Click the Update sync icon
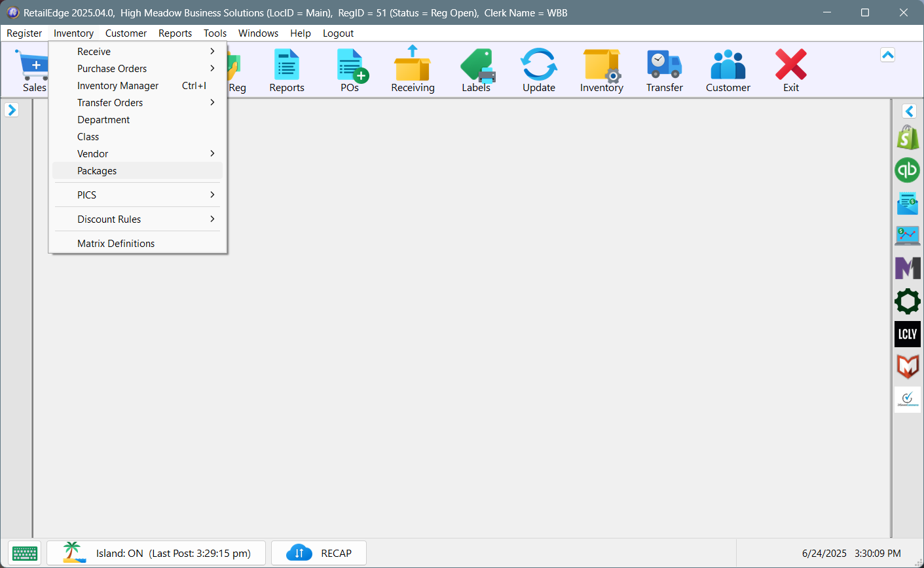This screenshot has height=568, width=924. click(539, 70)
